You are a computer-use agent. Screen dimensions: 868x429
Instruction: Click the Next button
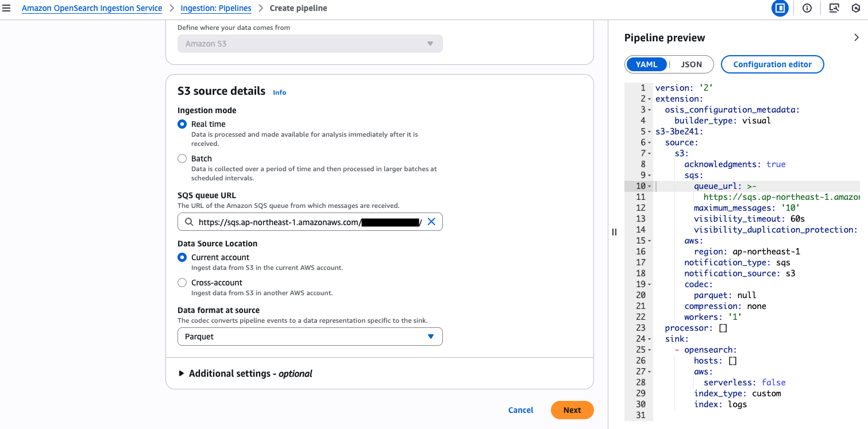572,410
